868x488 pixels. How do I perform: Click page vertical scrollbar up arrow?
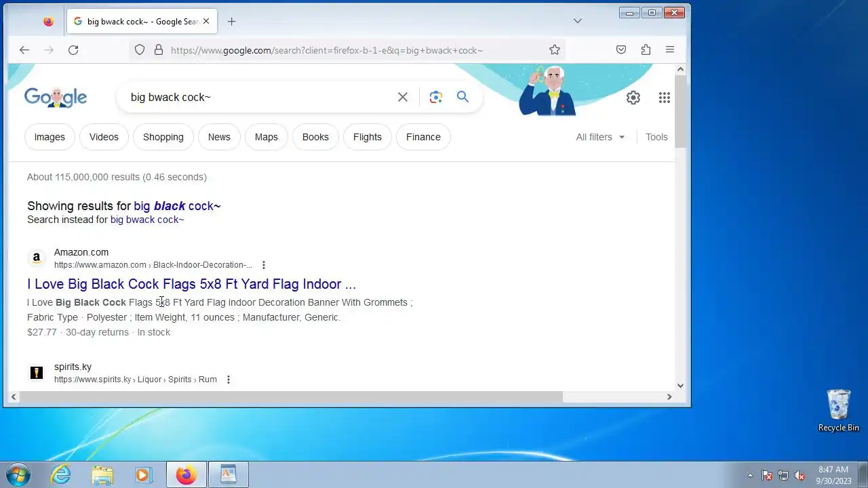(x=681, y=69)
